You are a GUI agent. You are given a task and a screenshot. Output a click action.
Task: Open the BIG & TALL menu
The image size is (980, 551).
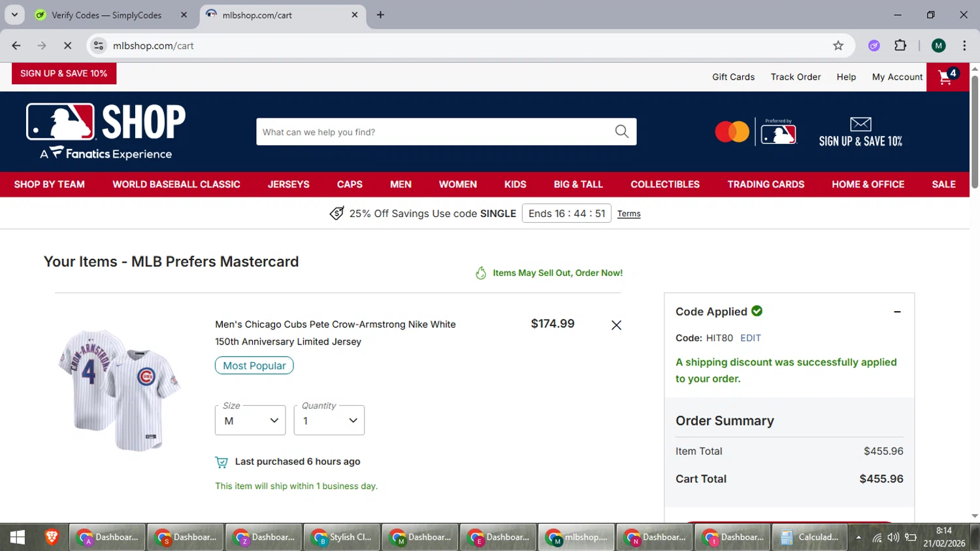coord(578,184)
